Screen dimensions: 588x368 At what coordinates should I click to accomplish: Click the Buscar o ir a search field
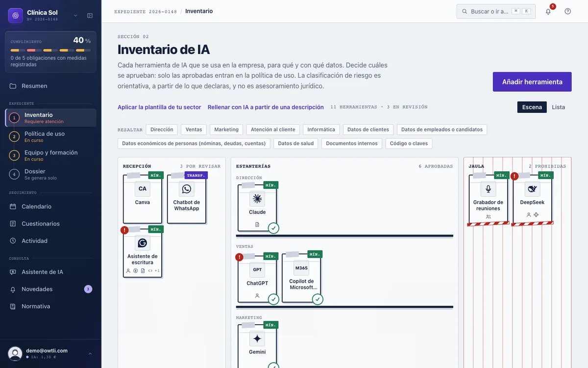tap(496, 11)
